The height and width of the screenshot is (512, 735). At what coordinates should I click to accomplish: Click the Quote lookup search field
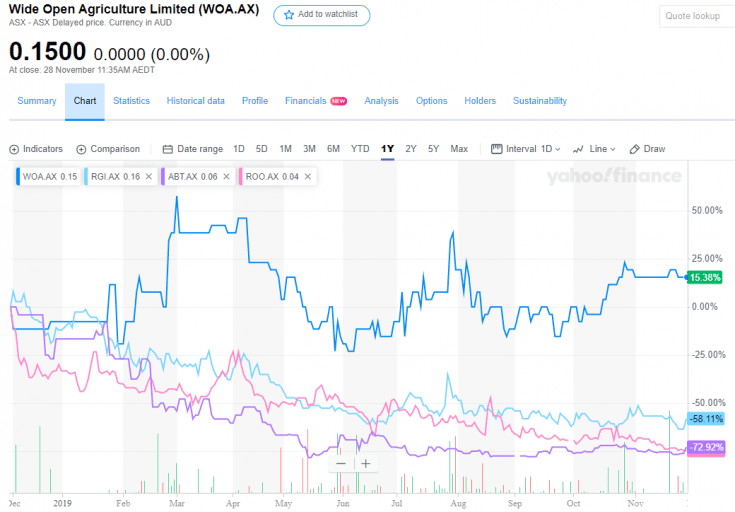pos(697,16)
